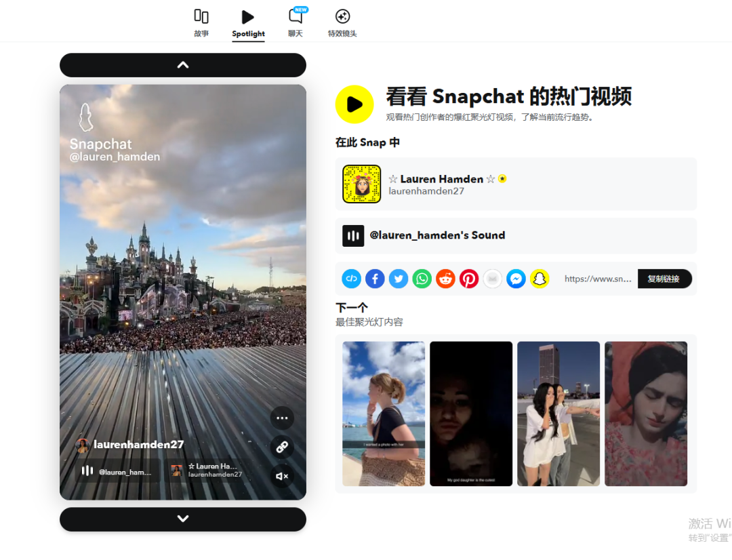Viewport: 732px width, 560px height.
Task: Open laurenhamden27 profile avatar on video
Action: [x=83, y=445]
